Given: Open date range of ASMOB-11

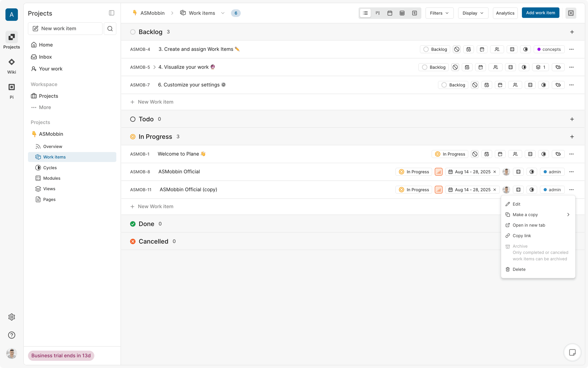Looking at the screenshot, I should (x=473, y=190).
